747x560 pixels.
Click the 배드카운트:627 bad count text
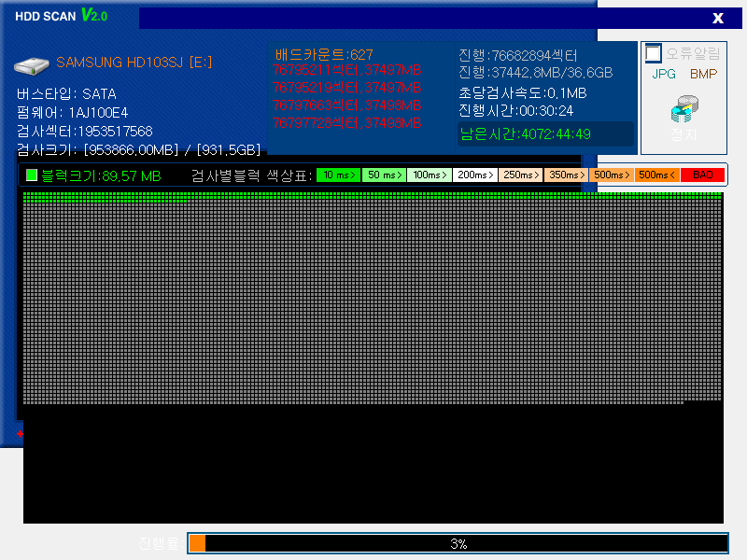coord(324,54)
